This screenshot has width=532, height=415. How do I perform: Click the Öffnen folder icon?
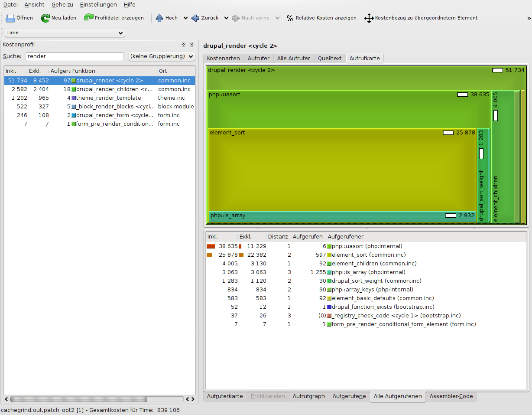(10, 18)
